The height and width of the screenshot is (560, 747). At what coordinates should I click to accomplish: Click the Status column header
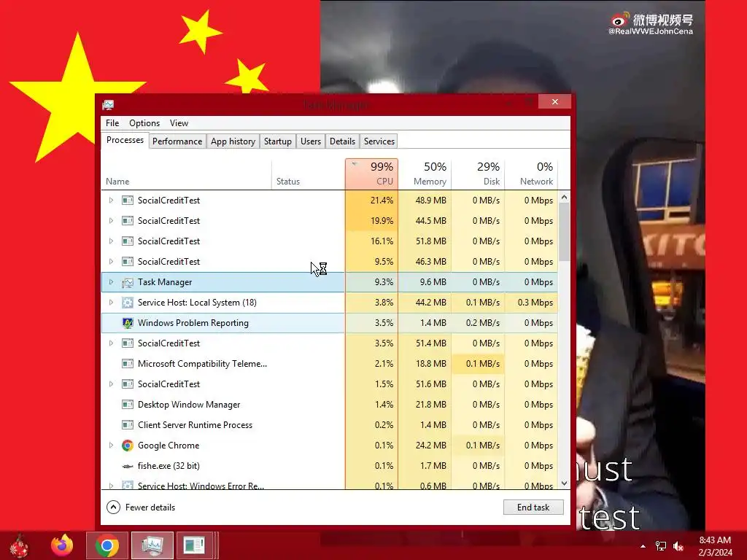(309, 174)
